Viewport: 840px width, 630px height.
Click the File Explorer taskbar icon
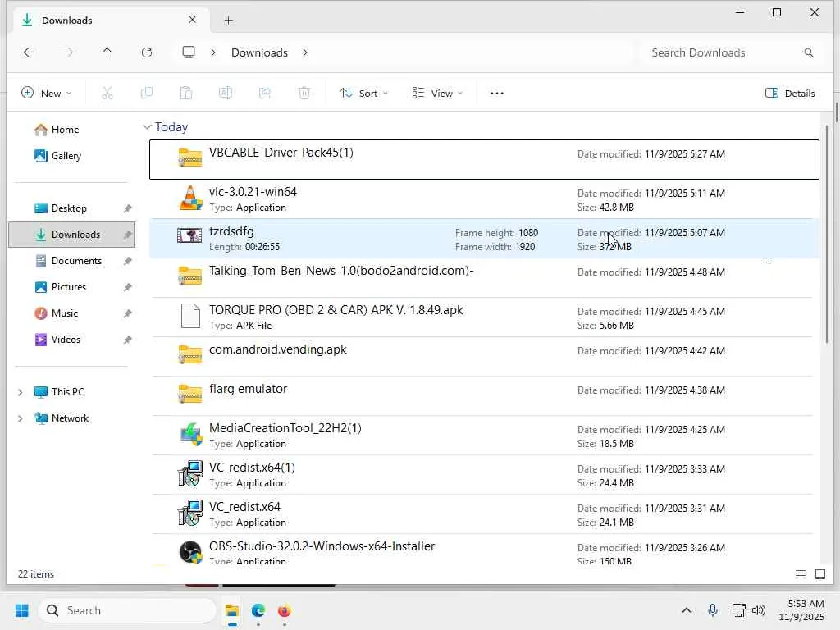232,610
